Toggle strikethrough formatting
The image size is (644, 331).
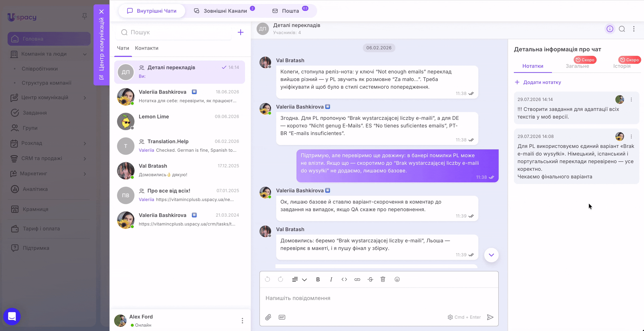coord(370,279)
